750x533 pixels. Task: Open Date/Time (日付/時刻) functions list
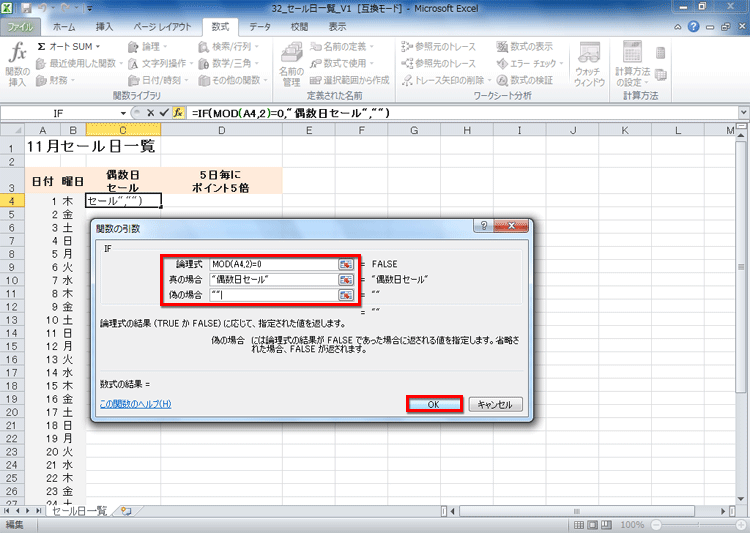158,80
